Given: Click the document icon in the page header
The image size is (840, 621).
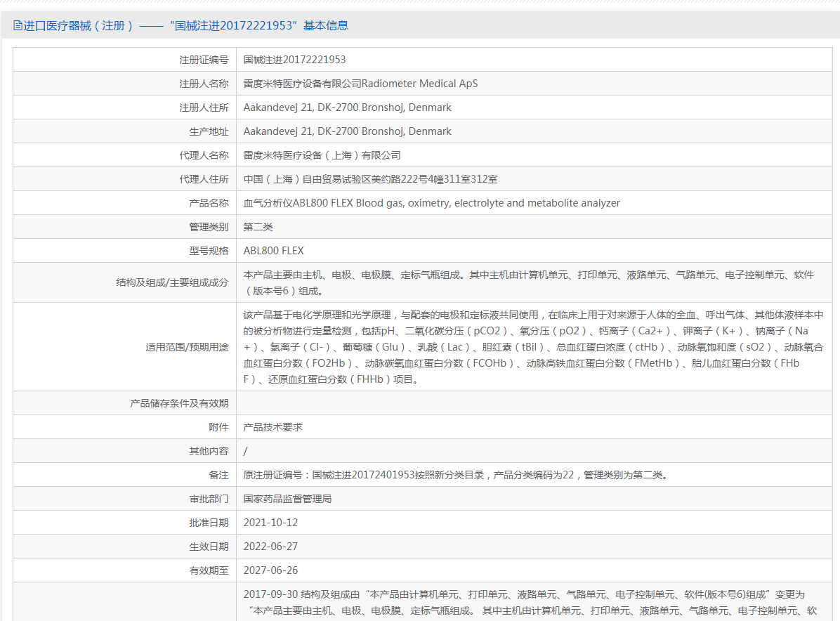Looking at the screenshot, I should click(18, 26).
